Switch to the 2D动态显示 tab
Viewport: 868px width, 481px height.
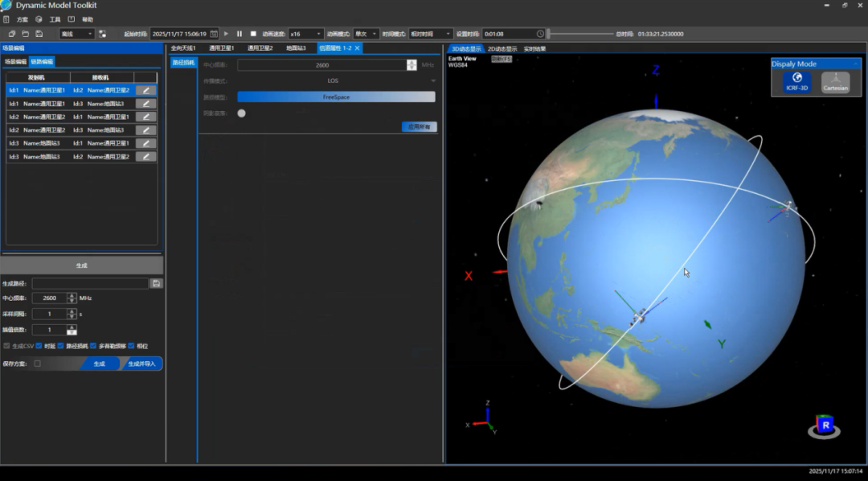(502, 49)
